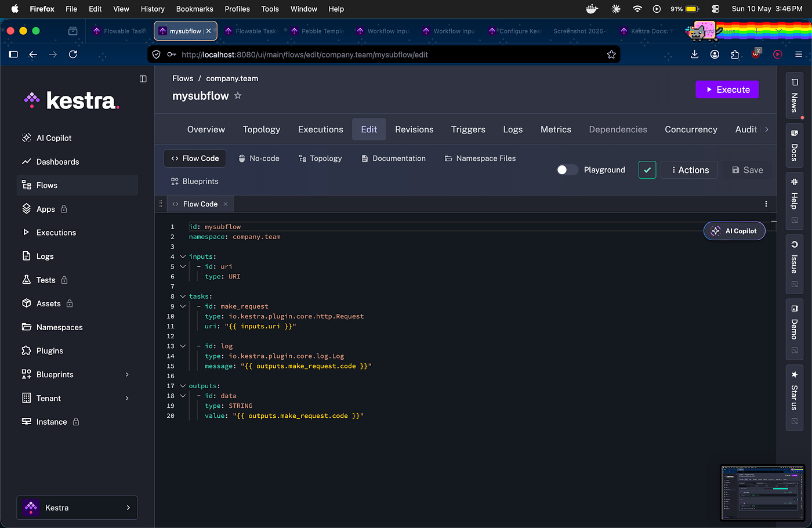Open the Bookmarks menu in menu bar

coord(194,9)
